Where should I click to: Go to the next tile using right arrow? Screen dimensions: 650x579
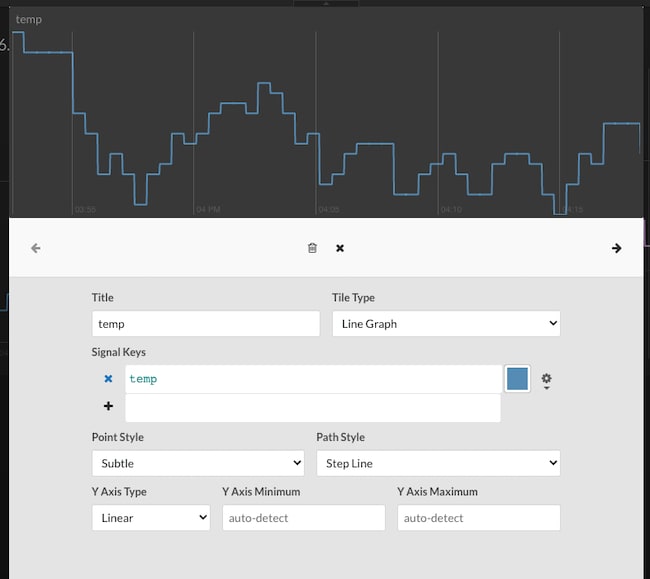point(616,248)
